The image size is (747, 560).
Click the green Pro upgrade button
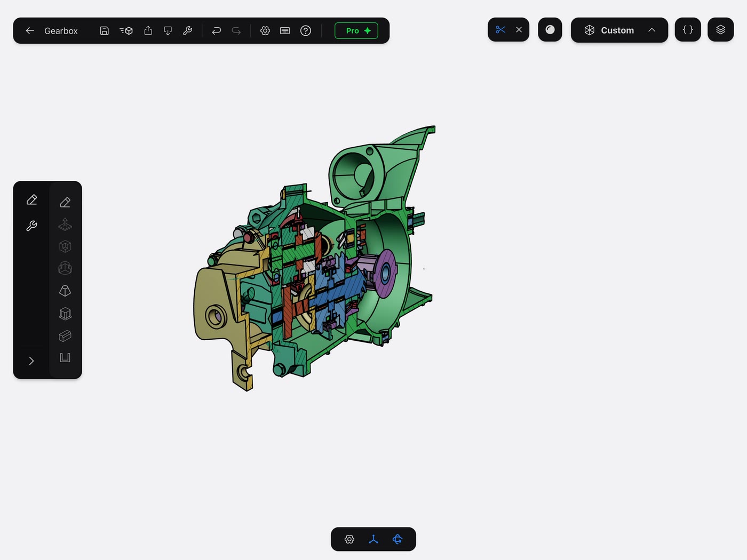pyautogui.click(x=356, y=31)
